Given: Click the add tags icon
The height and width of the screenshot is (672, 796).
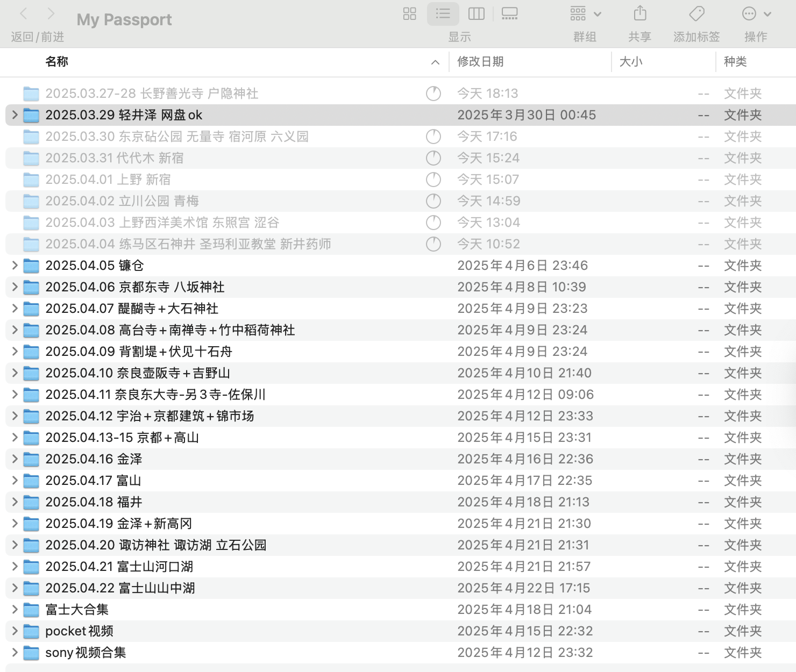Looking at the screenshot, I should click(x=696, y=14).
